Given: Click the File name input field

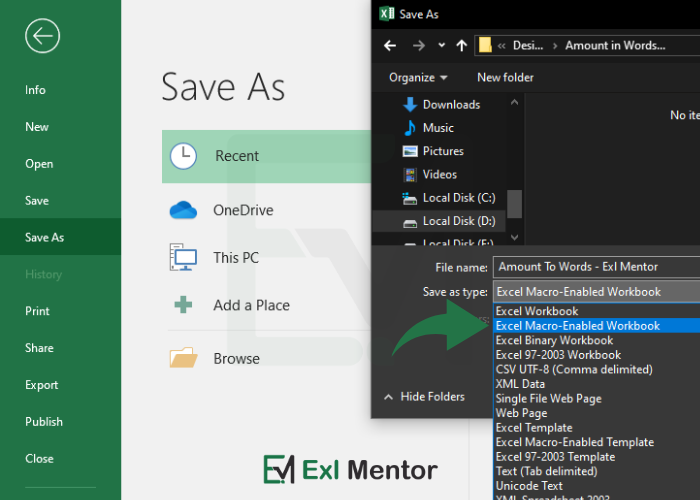Looking at the screenshot, I should (596, 267).
